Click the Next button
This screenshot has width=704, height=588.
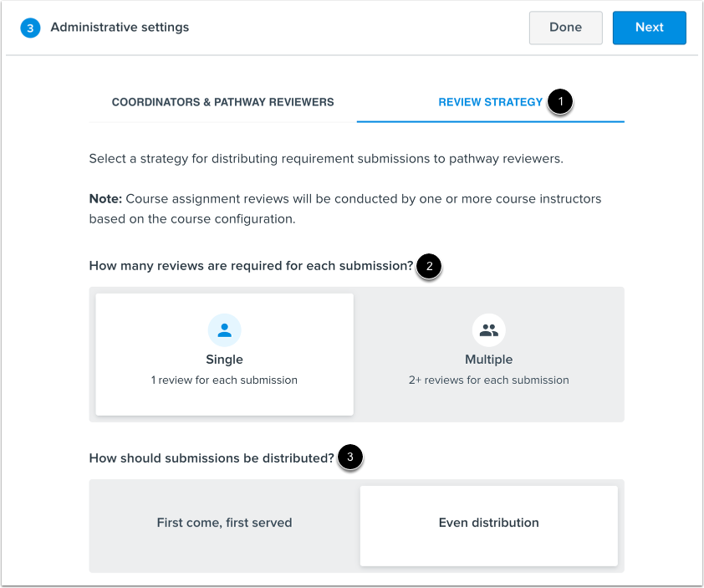point(650,28)
